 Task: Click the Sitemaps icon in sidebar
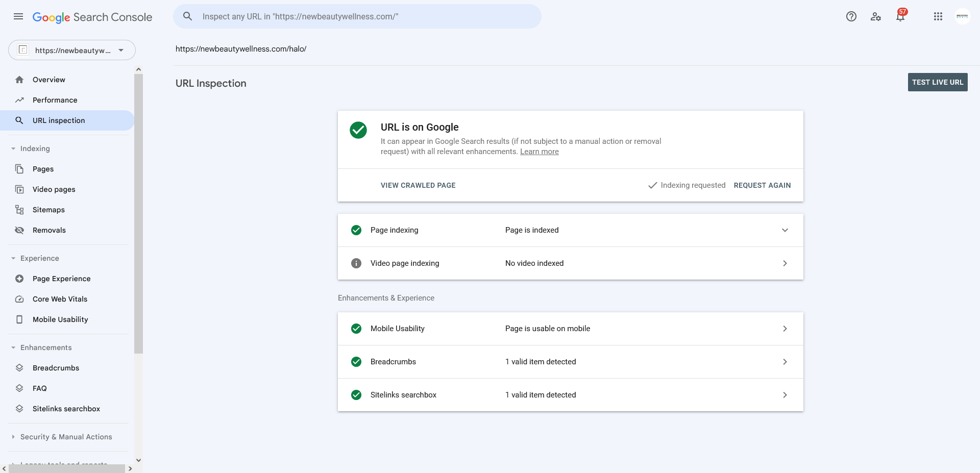click(x=19, y=210)
